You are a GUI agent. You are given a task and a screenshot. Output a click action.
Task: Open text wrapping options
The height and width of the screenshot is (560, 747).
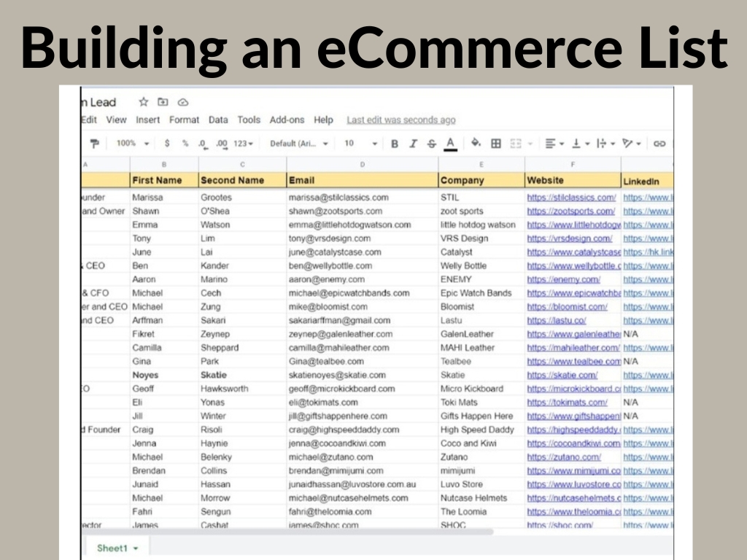[x=605, y=144]
